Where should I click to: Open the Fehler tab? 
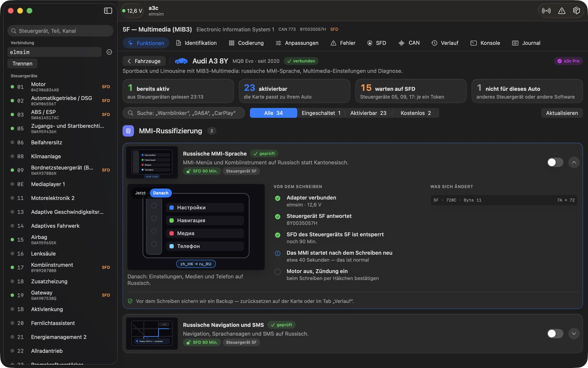click(343, 43)
